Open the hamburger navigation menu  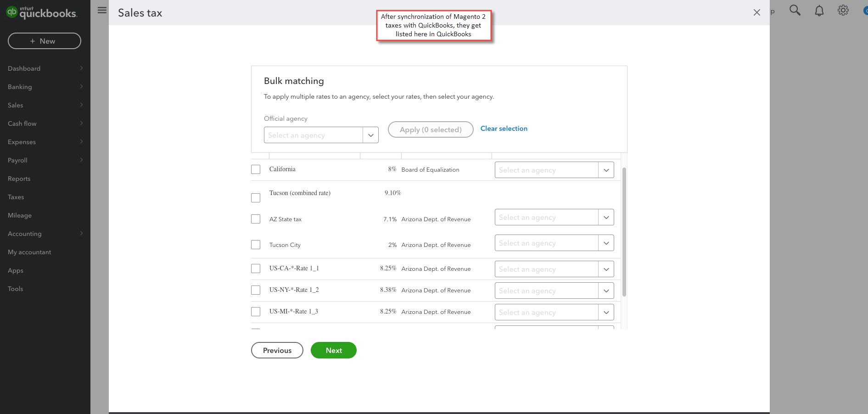coord(102,10)
